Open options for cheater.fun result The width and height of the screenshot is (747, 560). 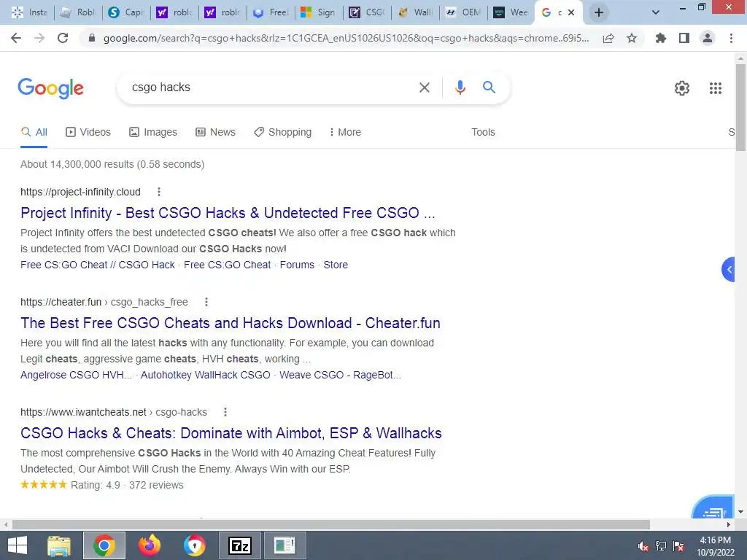pos(206,302)
